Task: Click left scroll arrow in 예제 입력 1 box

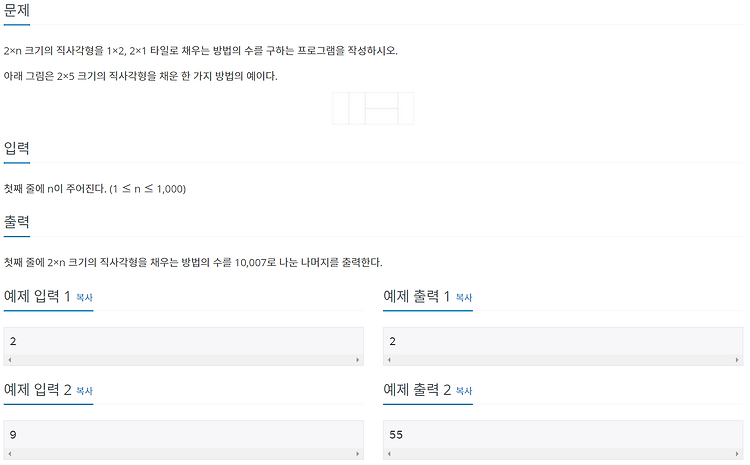Action: pos(10,360)
